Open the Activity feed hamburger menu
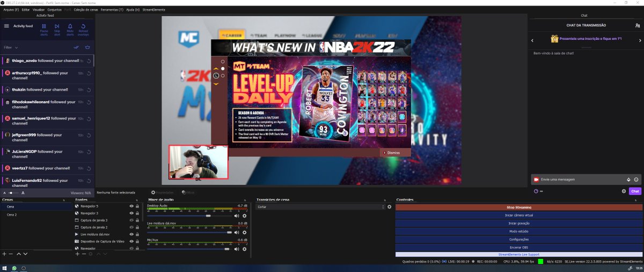The height and width of the screenshot is (272, 644). 6,26
